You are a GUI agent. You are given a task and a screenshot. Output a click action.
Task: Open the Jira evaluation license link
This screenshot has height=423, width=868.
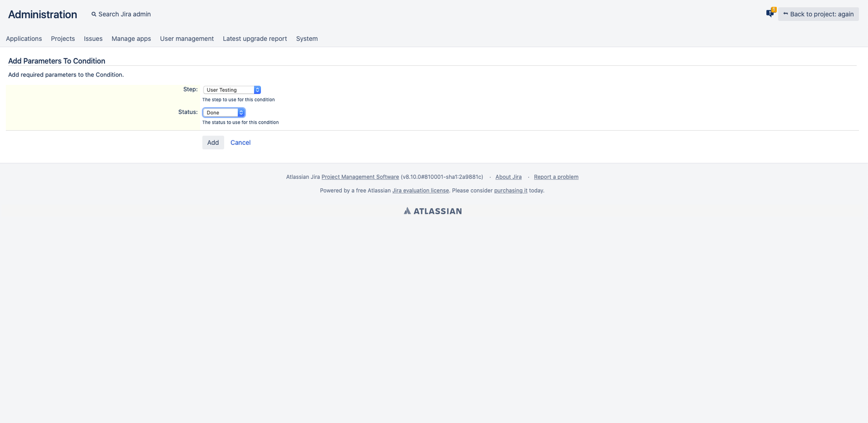421,191
